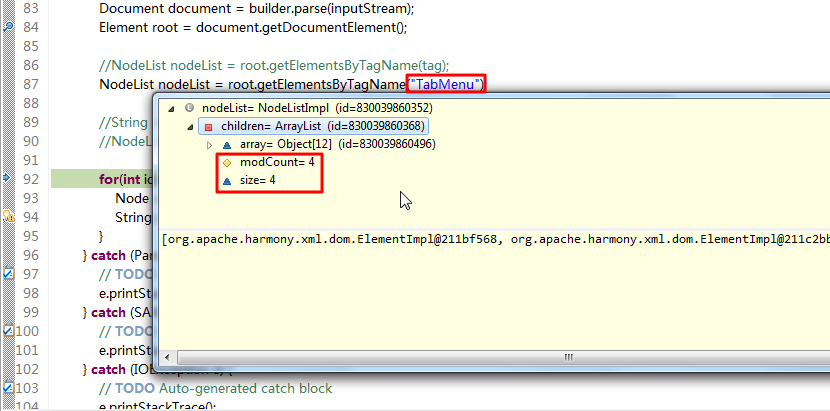Collapse the children ArrayList node

(189, 127)
